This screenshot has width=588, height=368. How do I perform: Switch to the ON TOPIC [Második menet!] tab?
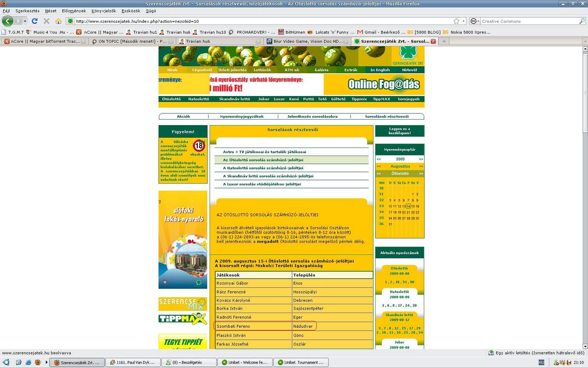click(x=132, y=41)
